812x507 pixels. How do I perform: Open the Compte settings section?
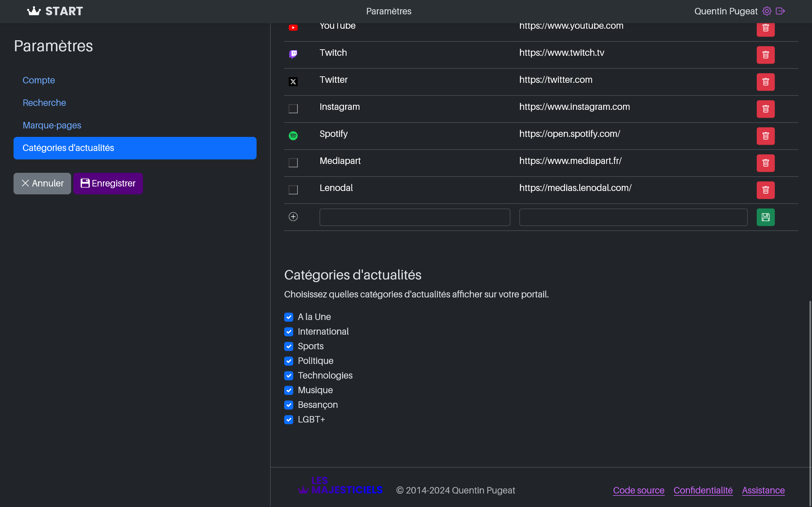tap(38, 80)
